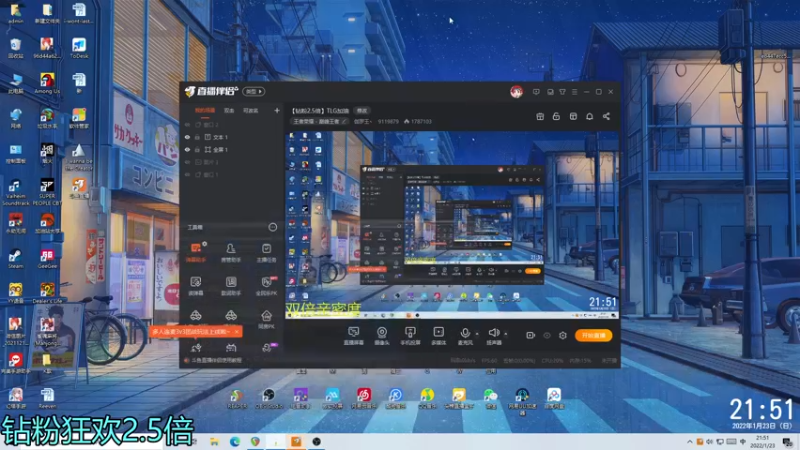Edit the 王者荣耀 category selector

[x=319, y=121]
